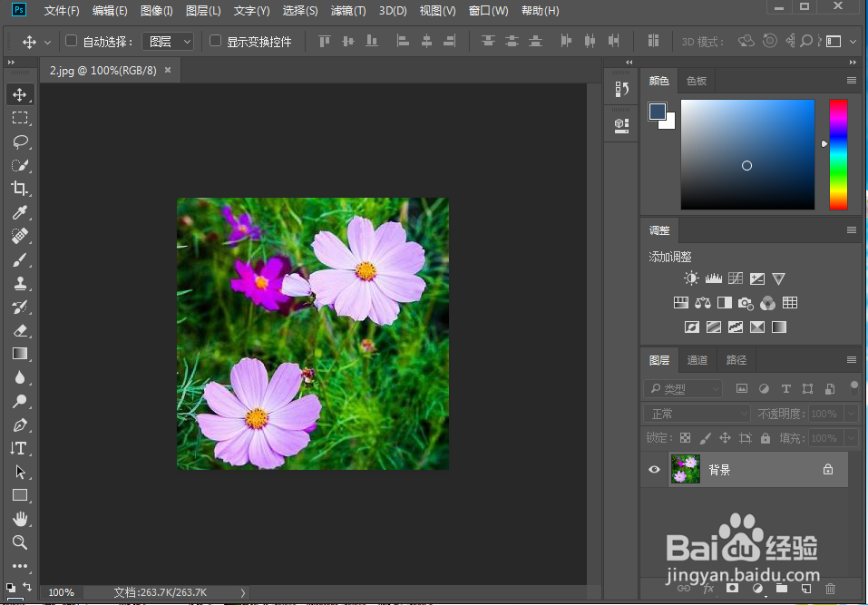Switch to the 通道 tab
Viewport: 868px width, 605px height.
click(x=697, y=360)
